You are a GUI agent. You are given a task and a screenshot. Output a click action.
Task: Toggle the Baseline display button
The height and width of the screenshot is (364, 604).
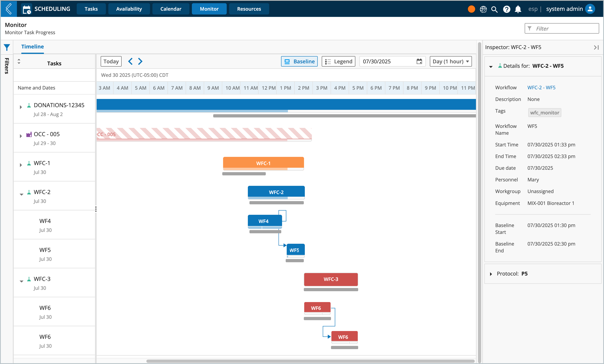(x=299, y=61)
